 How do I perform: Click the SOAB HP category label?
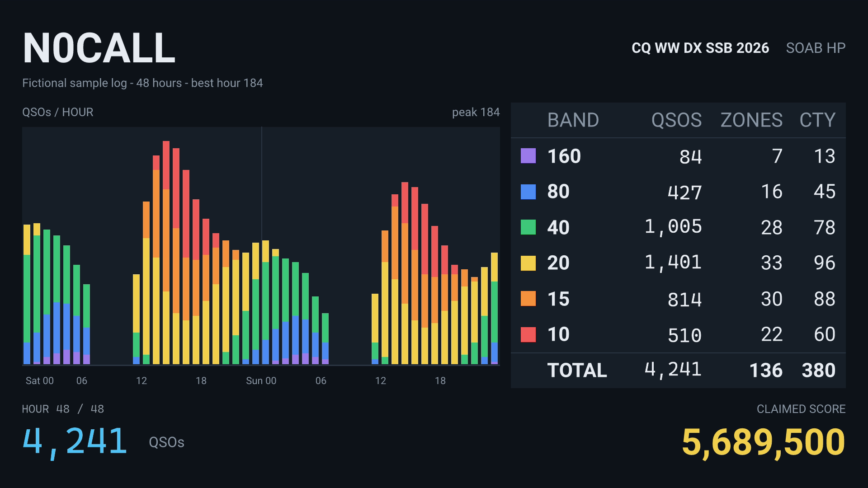point(816,48)
